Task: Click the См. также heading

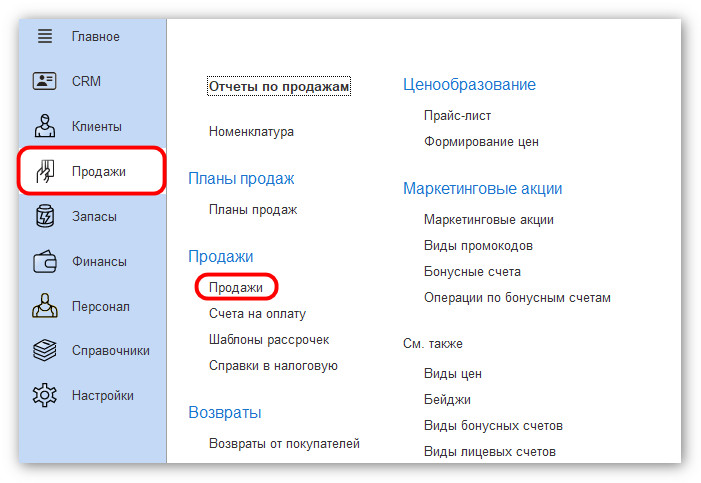Action: point(433,343)
